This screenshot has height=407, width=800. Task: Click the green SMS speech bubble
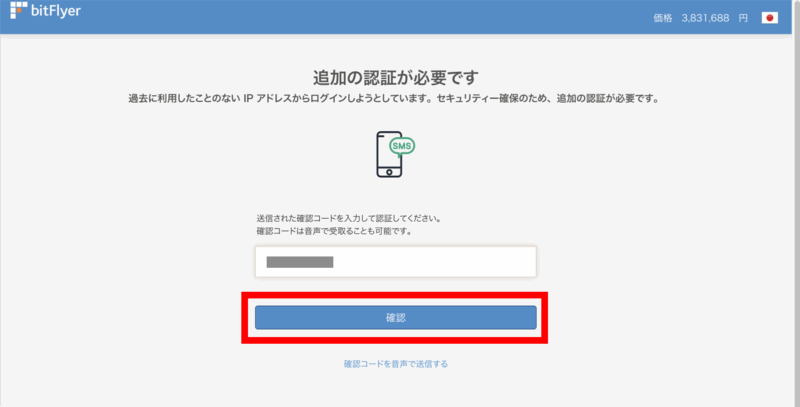(x=402, y=145)
